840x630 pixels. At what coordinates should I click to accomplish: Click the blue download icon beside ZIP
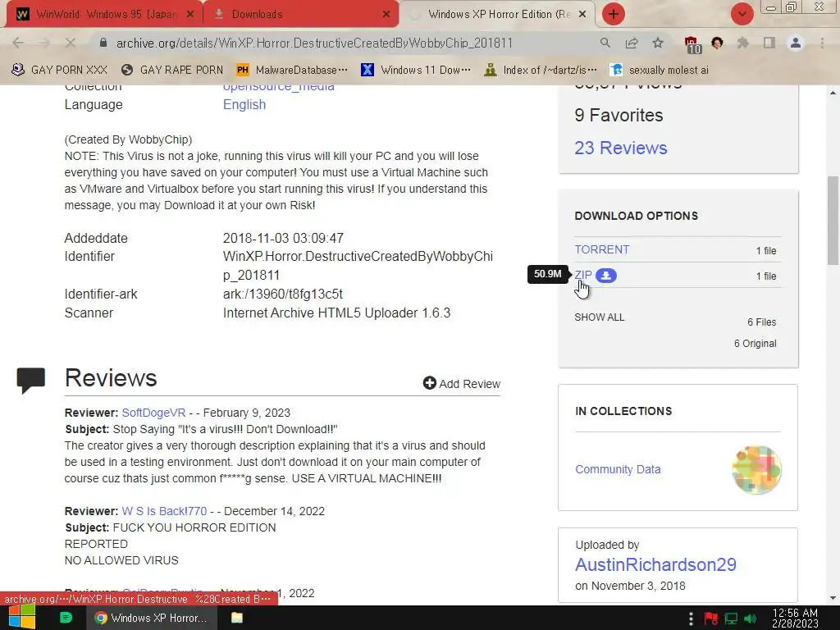click(x=606, y=276)
